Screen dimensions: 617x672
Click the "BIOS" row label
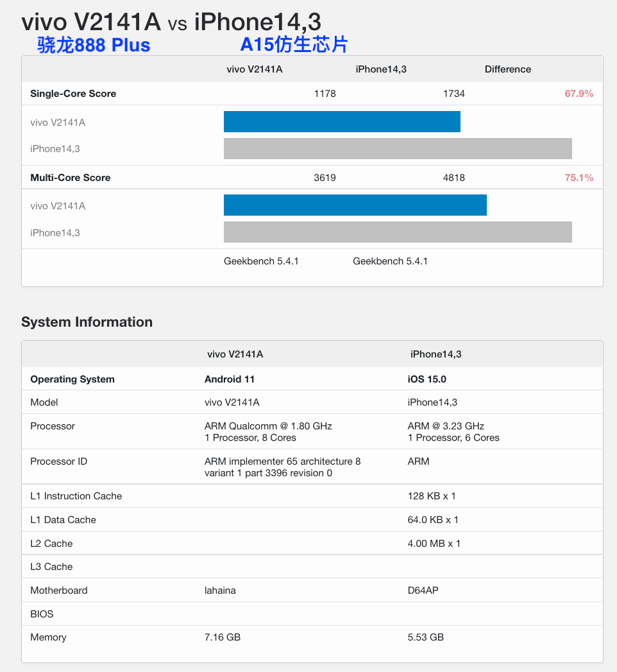point(42,614)
